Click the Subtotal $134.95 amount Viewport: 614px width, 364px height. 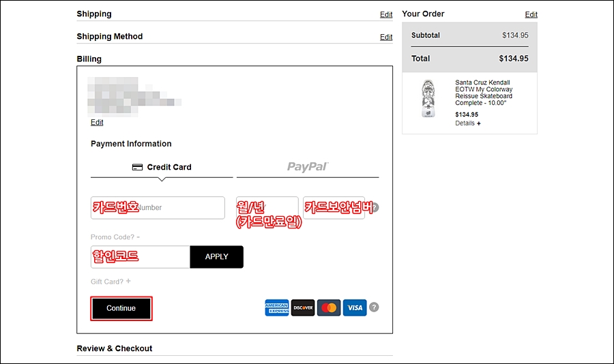click(515, 35)
